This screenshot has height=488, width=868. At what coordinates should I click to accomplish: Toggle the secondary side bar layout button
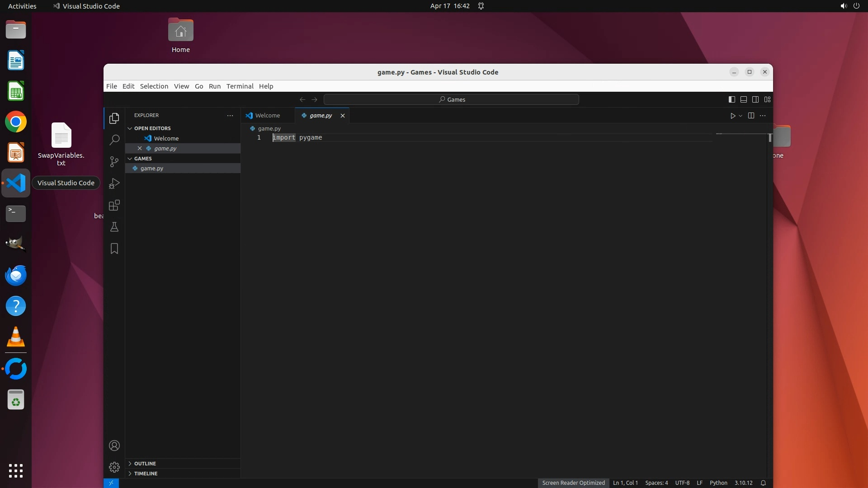coord(755,99)
